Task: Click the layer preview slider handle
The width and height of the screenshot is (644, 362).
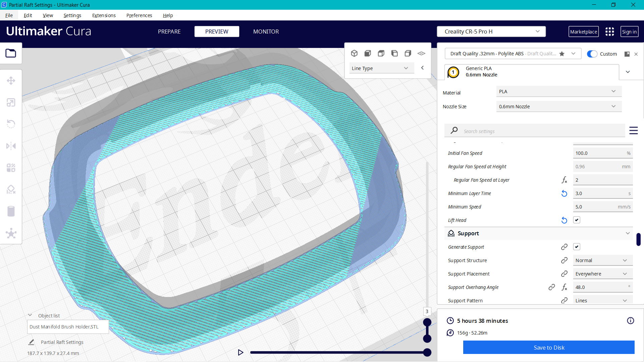Action: pos(427,321)
